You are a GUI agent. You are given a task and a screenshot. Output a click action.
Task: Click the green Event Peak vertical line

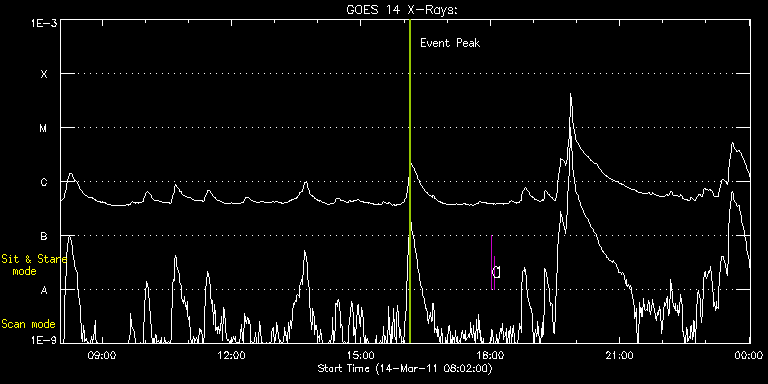(410, 181)
